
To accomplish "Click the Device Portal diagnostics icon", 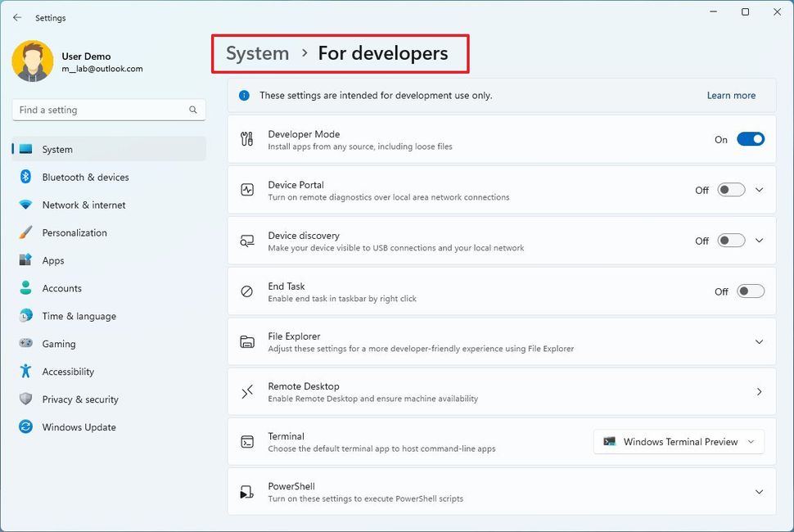I will coord(247,190).
